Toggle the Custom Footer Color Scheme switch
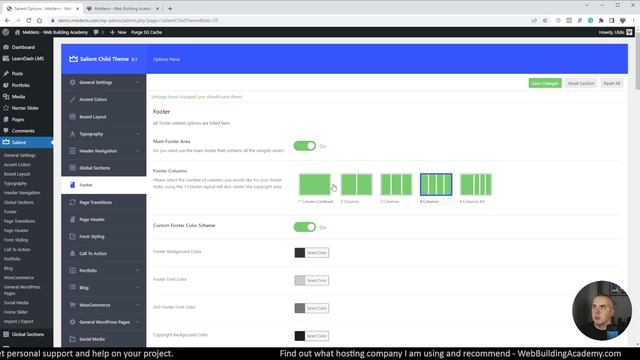The height and width of the screenshot is (360, 640). pyautogui.click(x=304, y=227)
